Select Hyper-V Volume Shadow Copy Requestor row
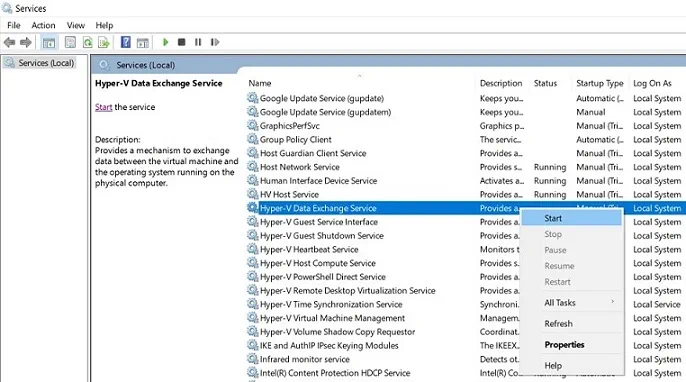The width and height of the screenshot is (686, 382). pos(465,332)
